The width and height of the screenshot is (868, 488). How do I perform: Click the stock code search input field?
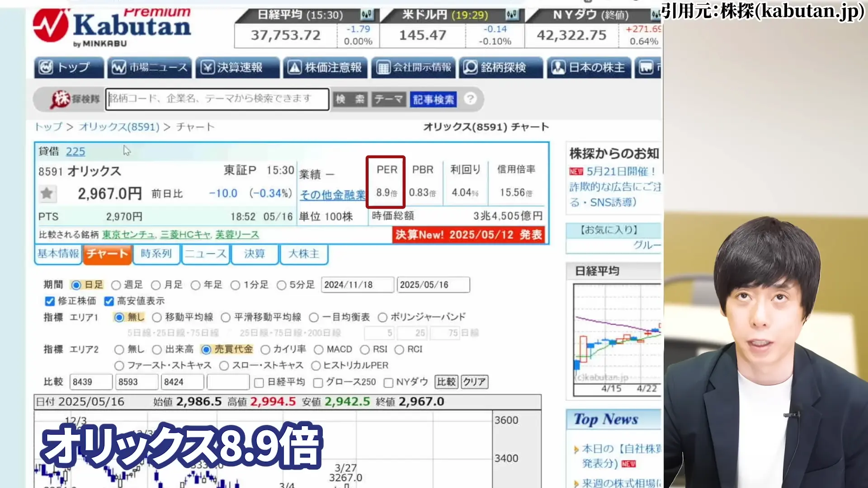(x=217, y=99)
